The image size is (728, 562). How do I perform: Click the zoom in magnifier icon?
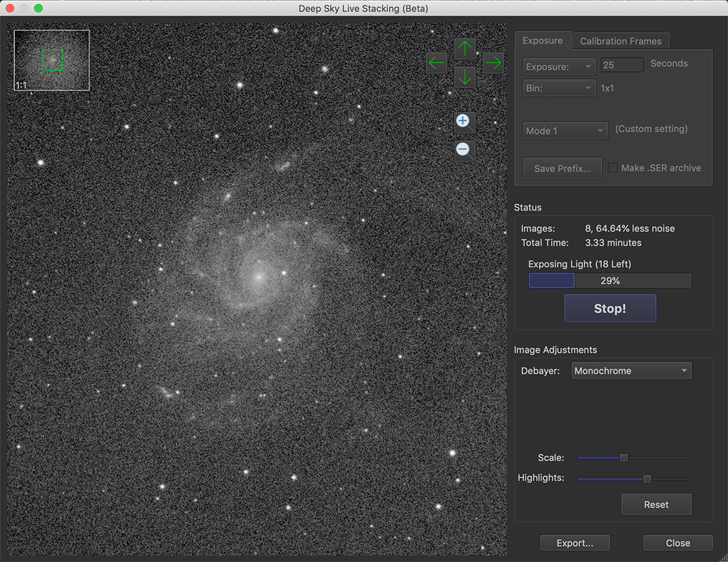(464, 121)
